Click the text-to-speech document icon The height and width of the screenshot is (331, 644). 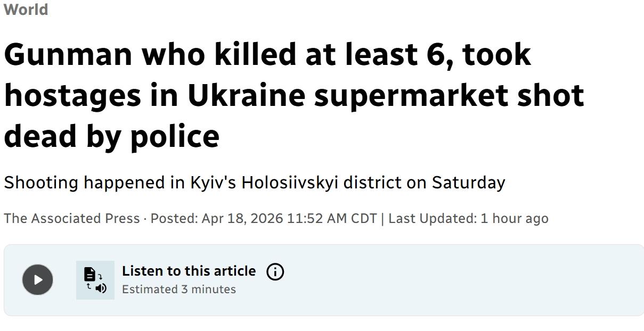point(95,280)
